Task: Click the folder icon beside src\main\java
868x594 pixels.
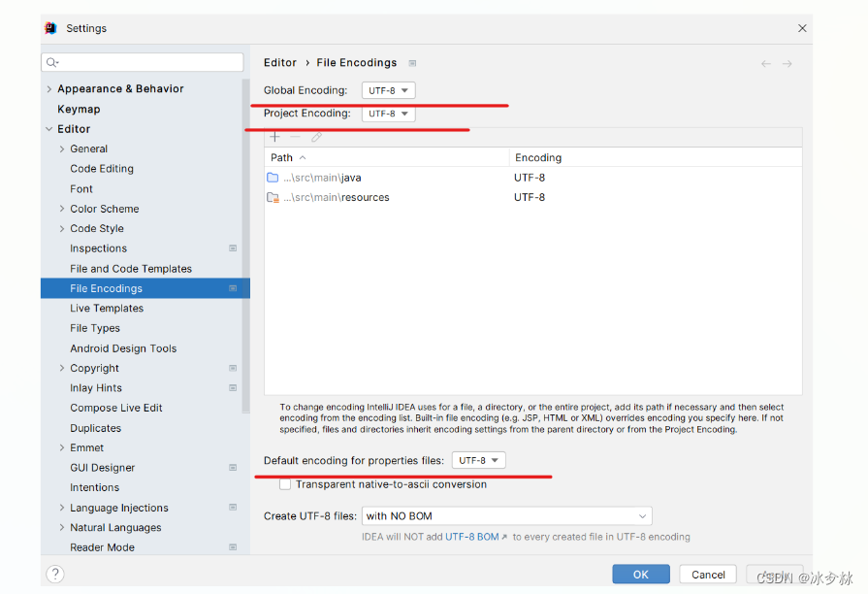Action: click(273, 177)
